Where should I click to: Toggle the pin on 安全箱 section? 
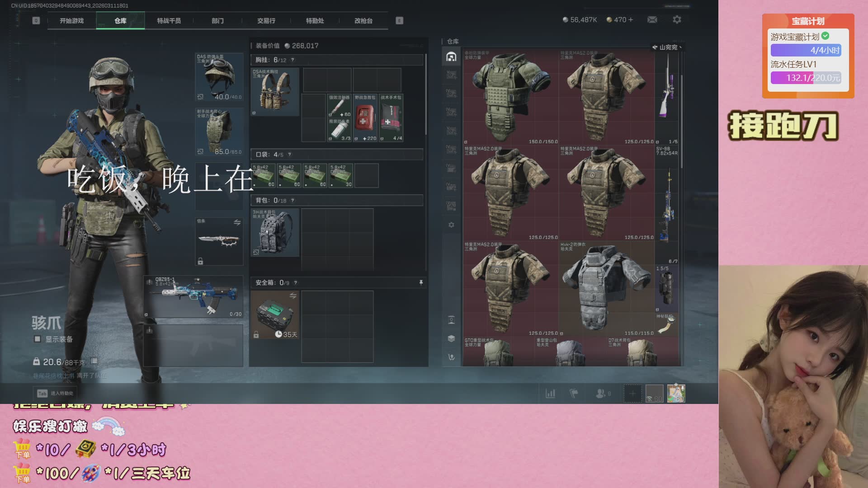(421, 283)
